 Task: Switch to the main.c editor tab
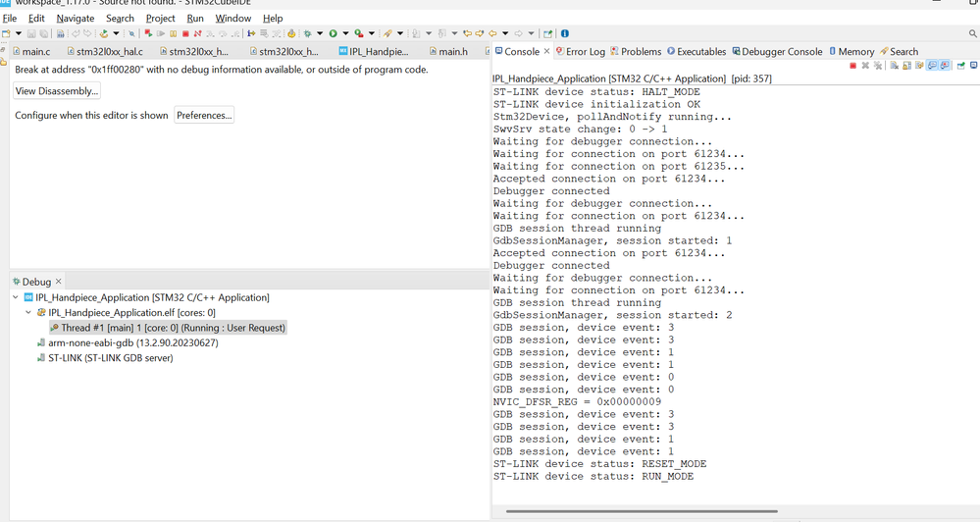[31, 52]
